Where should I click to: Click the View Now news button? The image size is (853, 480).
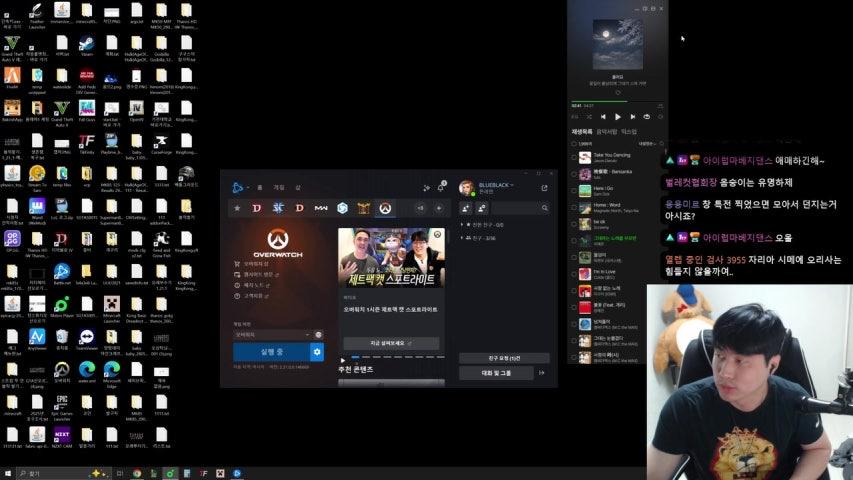tap(391, 343)
